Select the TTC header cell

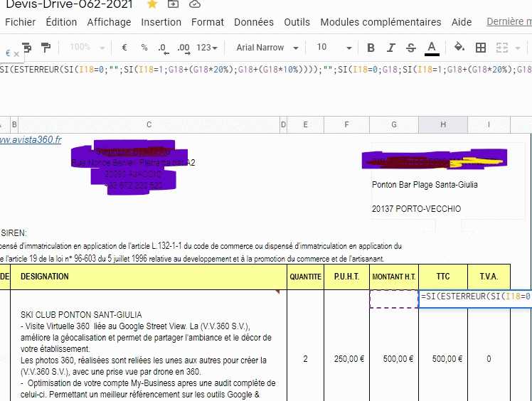click(x=443, y=277)
